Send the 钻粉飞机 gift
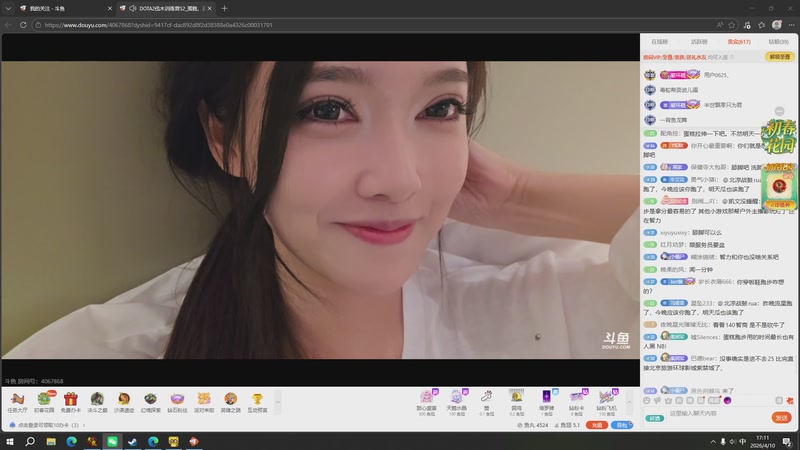This screenshot has width=800, height=450. coord(607,403)
